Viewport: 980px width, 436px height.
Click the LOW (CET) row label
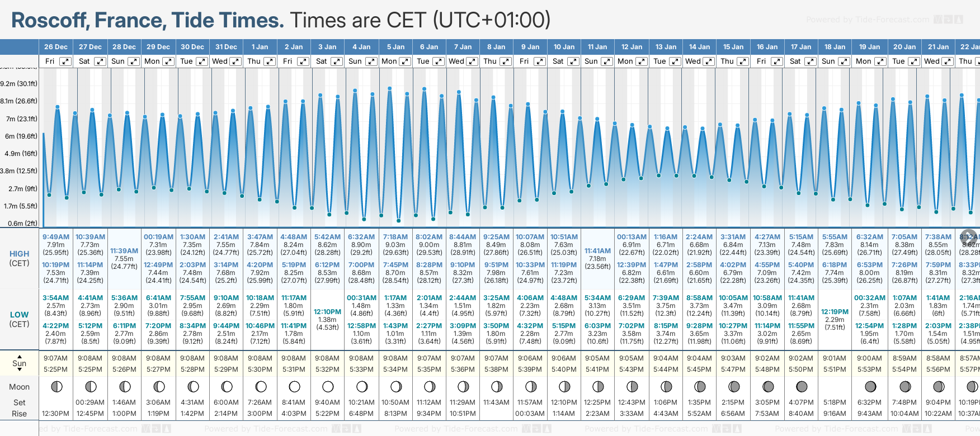pyautogui.click(x=20, y=319)
